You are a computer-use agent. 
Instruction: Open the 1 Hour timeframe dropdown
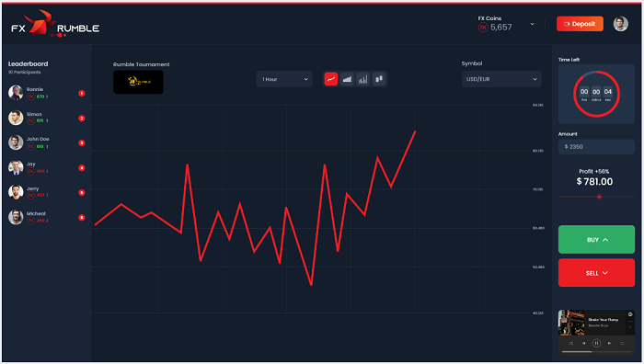[284, 79]
